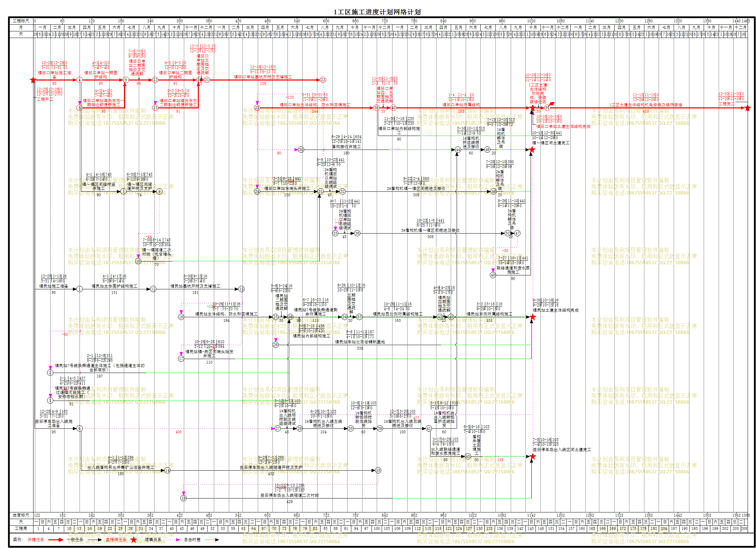This screenshot has width=756, height=548.
Task: Click the 福田口岸站一期围护结构 task label
Action: [x=101, y=75]
